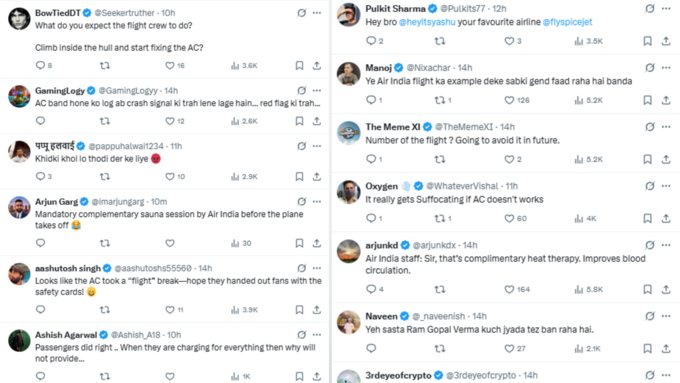Viewport: 680px width, 383px height.
Task: View analytics on Oxygen's tweet
Action: pyautogui.click(x=579, y=219)
